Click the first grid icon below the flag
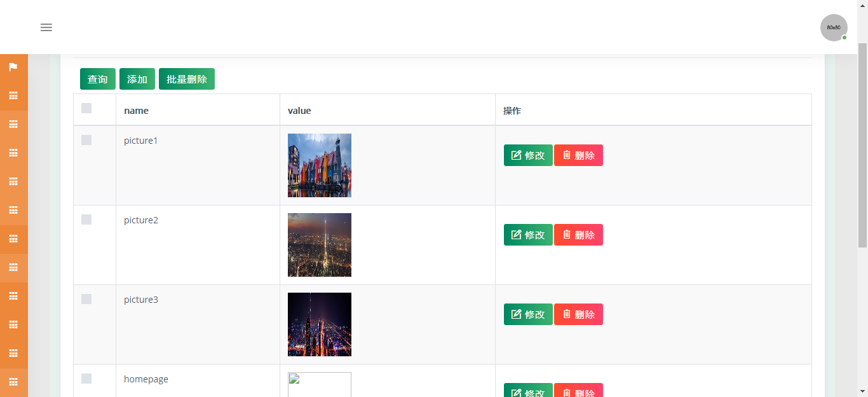This screenshot has height=397, width=868. click(13, 96)
